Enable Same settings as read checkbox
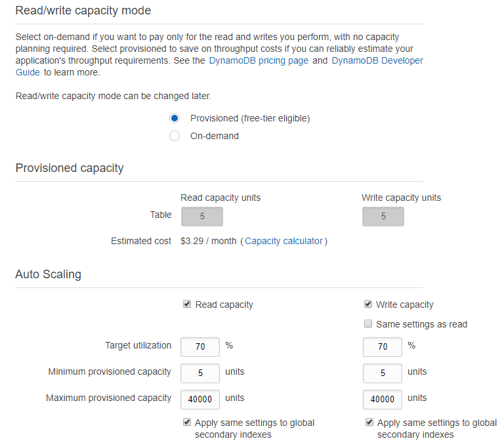Screen dimensions: 504x441 (368, 324)
